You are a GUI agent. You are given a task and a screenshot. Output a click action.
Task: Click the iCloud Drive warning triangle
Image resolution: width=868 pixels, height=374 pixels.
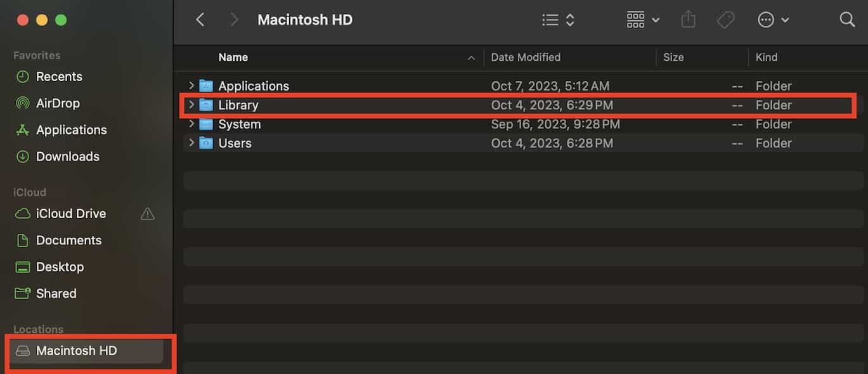pos(148,214)
